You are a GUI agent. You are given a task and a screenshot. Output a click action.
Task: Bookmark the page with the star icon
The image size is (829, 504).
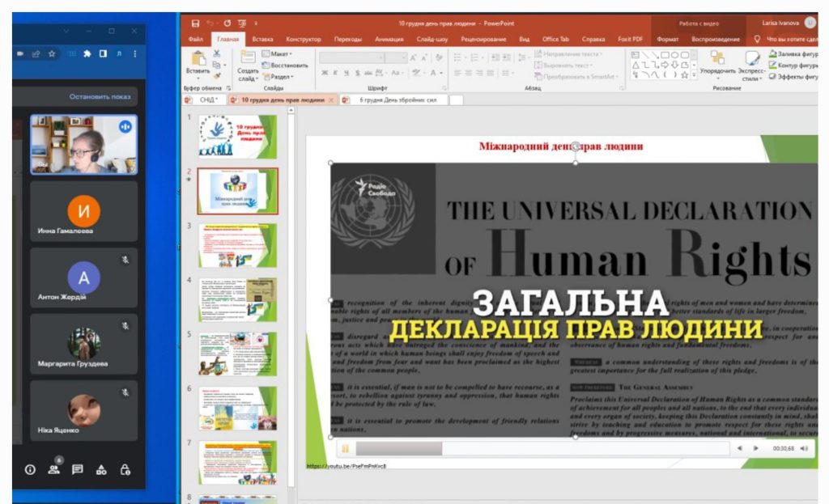coord(52,54)
